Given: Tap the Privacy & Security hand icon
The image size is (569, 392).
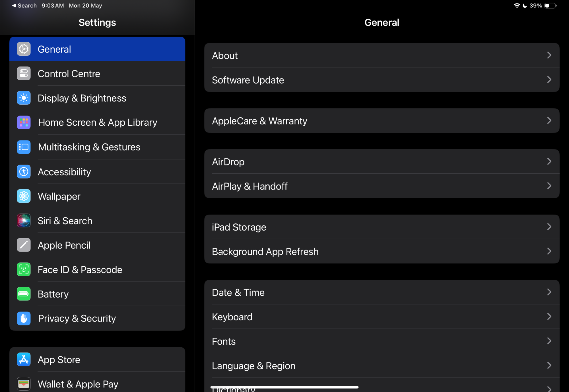Looking at the screenshot, I should (x=24, y=318).
